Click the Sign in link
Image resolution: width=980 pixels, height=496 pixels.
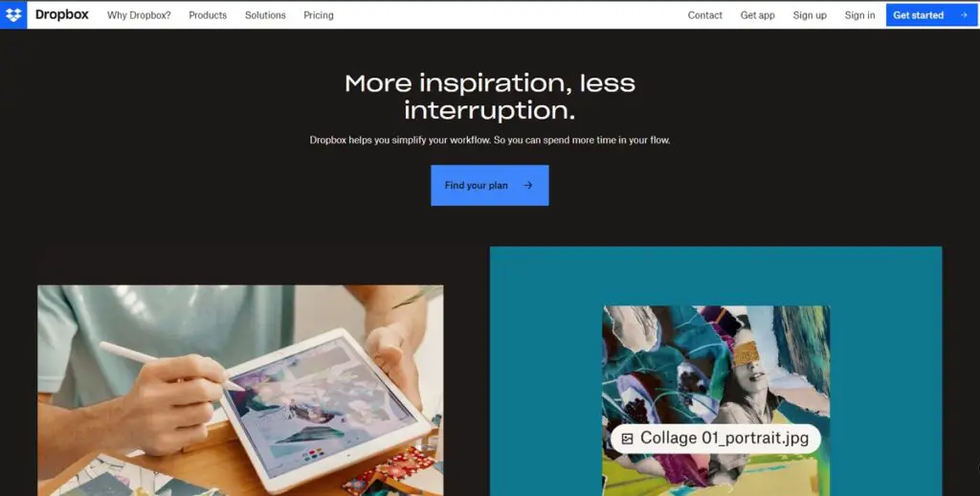[x=859, y=15]
